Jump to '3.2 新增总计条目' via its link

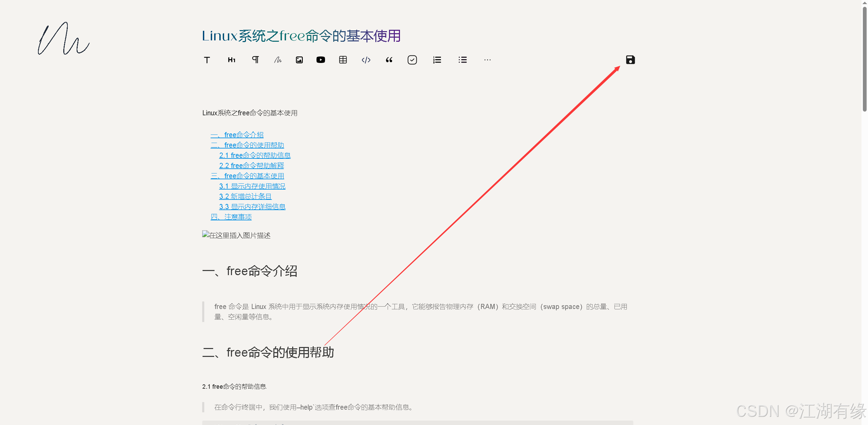[x=245, y=196]
